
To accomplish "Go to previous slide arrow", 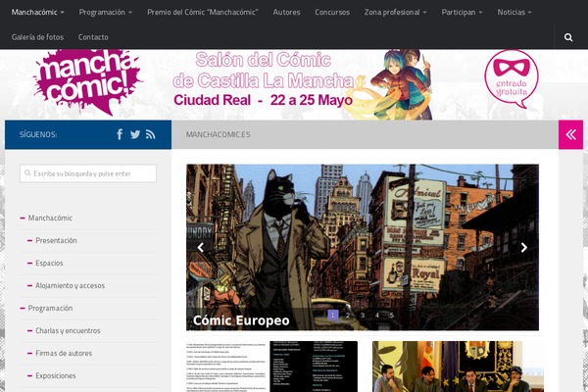I will pyautogui.click(x=201, y=247).
